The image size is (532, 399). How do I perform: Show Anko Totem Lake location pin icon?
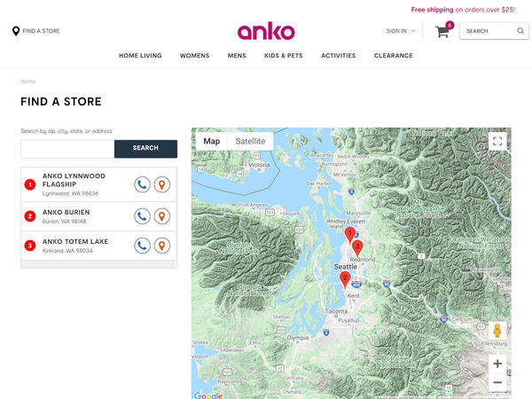[162, 246]
